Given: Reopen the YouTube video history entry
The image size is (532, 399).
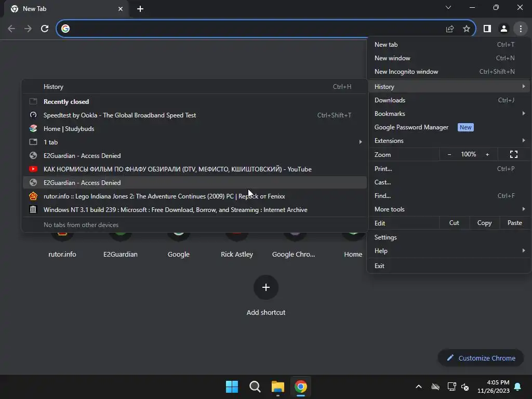Looking at the screenshot, I should [x=195, y=169].
